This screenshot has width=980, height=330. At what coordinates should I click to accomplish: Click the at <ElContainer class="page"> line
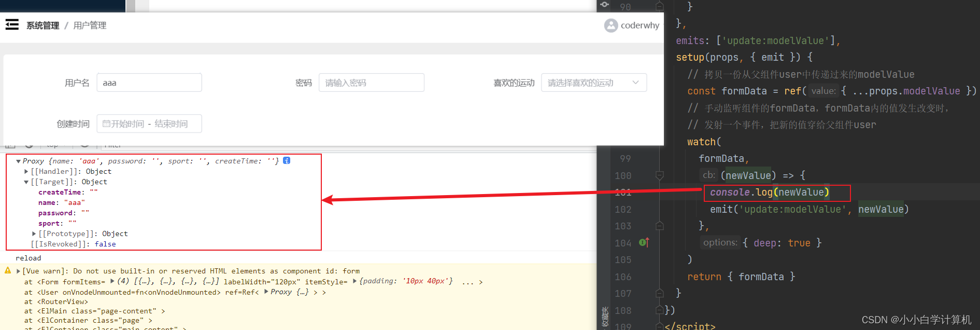click(x=88, y=320)
